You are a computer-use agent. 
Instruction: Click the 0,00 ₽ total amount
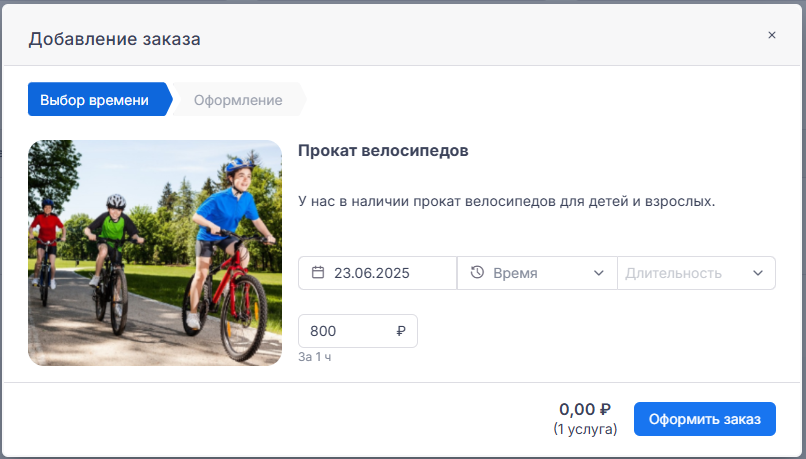[x=585, y=410]
